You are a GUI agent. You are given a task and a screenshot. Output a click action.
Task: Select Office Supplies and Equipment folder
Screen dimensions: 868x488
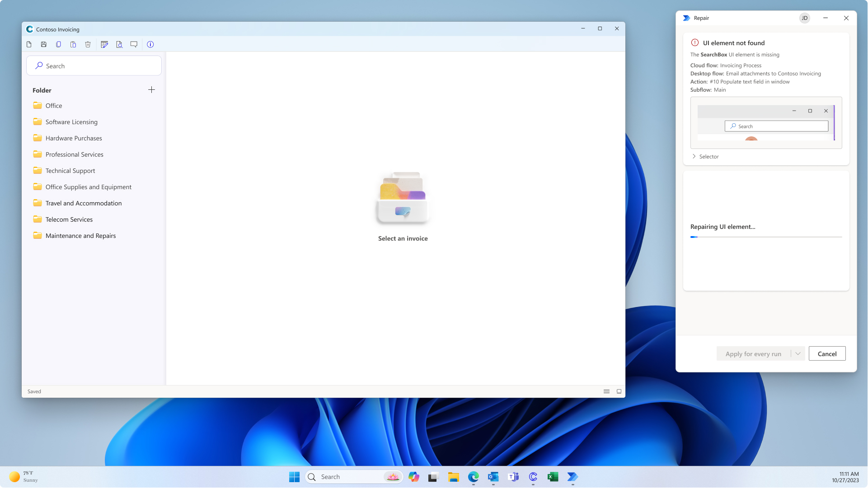click(x=94, y=187)
